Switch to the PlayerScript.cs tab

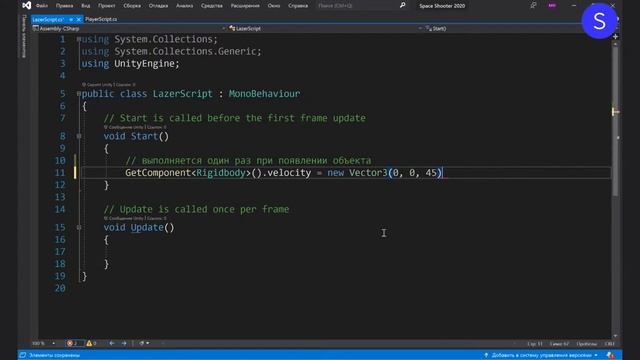tap(101, 19)
